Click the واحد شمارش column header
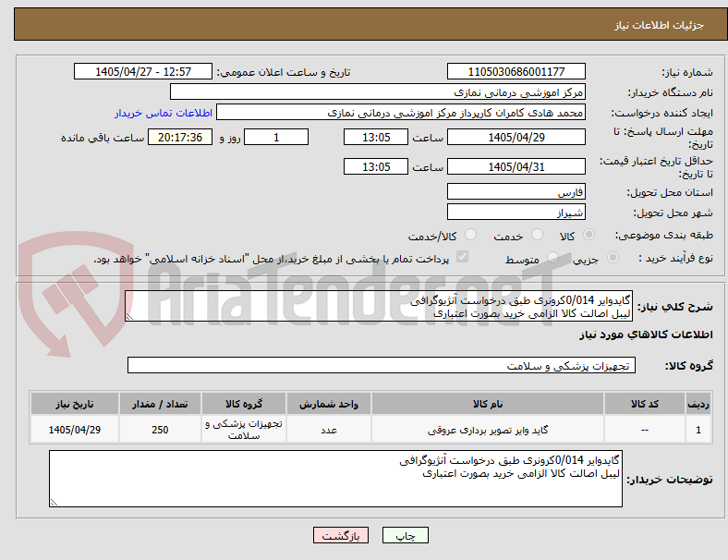The image size is (728, 560). pos(329,404)
